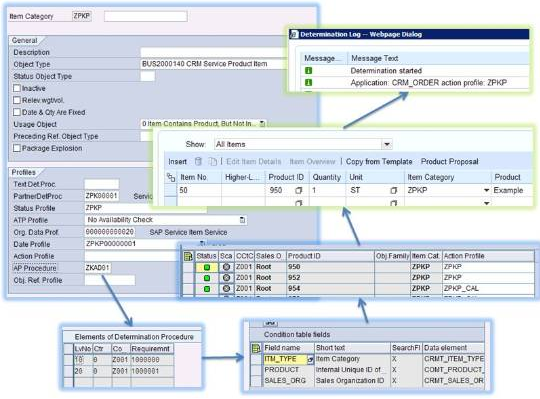Click the table settings icon in condition records

(188, 256)
